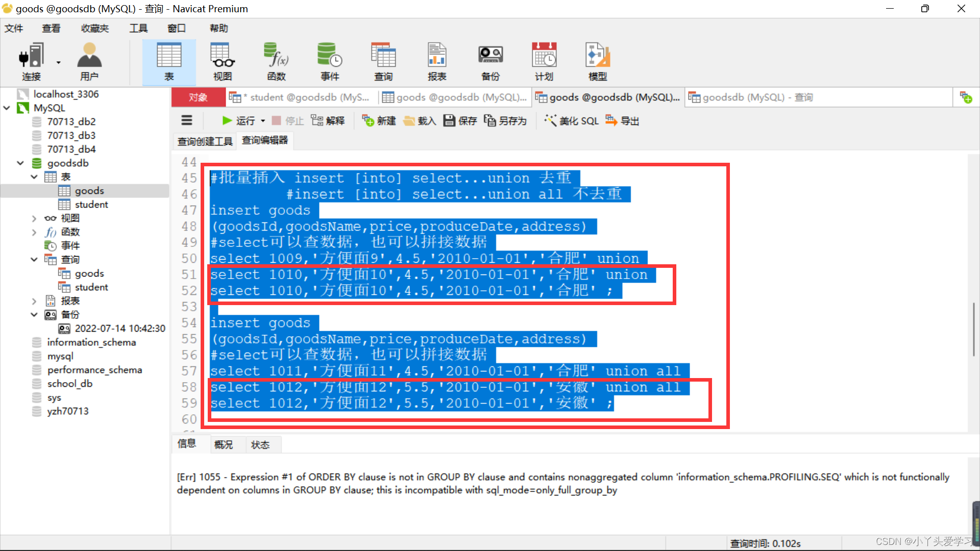This screenshot has height=551, width=980.
Task: Collapse the 备份 (Backups) tree node
Action: pos(34,314)
